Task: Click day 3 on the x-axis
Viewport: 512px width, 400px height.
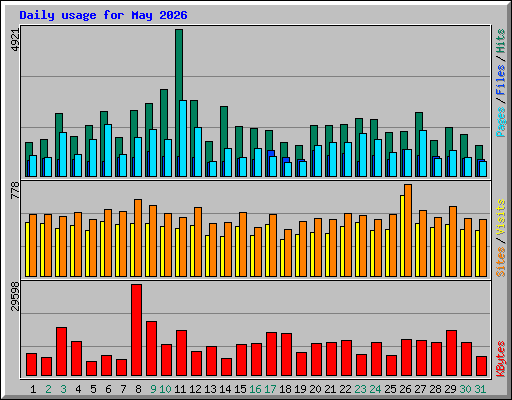Action: click(63, 389)
